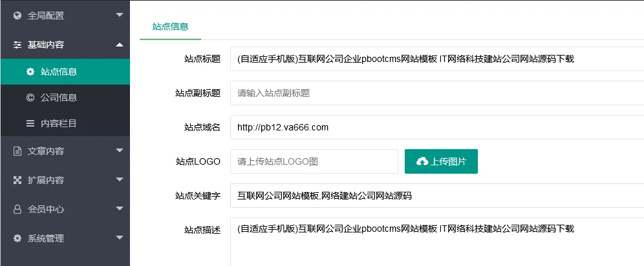Switch to the 站点信息 tab
The image size is (644, 266).
170,26
